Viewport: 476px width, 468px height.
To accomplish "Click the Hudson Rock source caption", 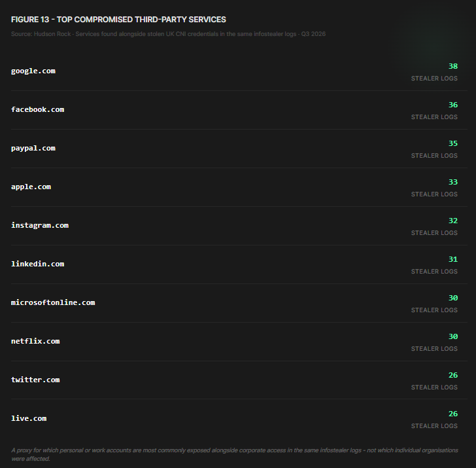I will tap(168, 34).
